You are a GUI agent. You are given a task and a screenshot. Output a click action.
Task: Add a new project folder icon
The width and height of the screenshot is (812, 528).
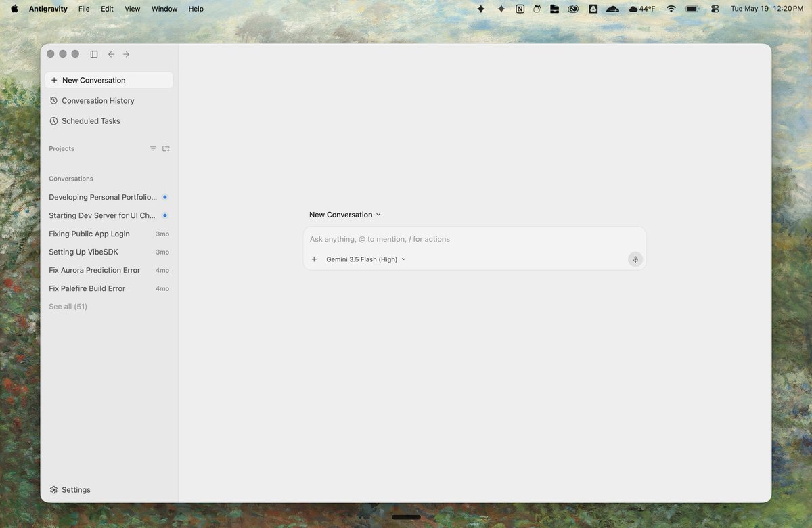pos(166,148)
